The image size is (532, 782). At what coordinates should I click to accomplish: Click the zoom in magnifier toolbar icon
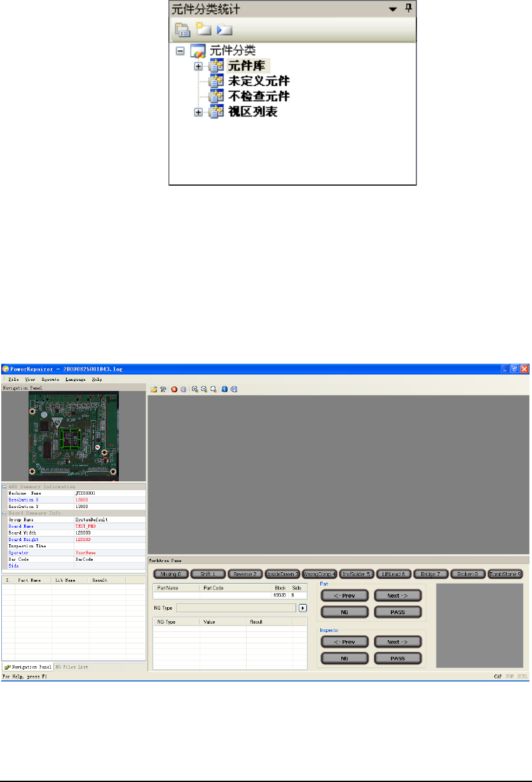click(194, 389)
